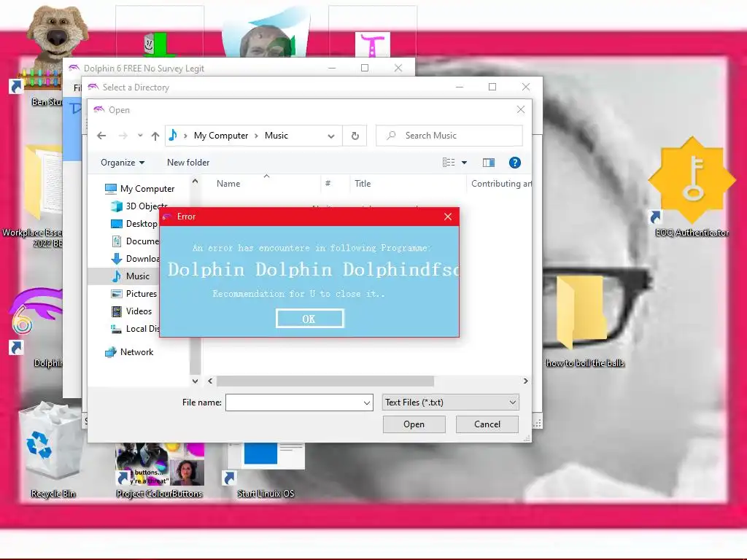Open the Recycle Bin desktop icon

click(53, 450)
